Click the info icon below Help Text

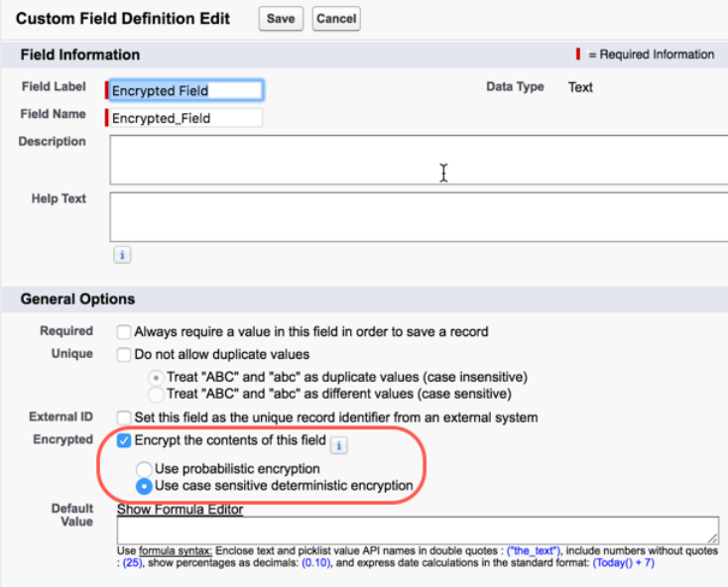point(122,255)
